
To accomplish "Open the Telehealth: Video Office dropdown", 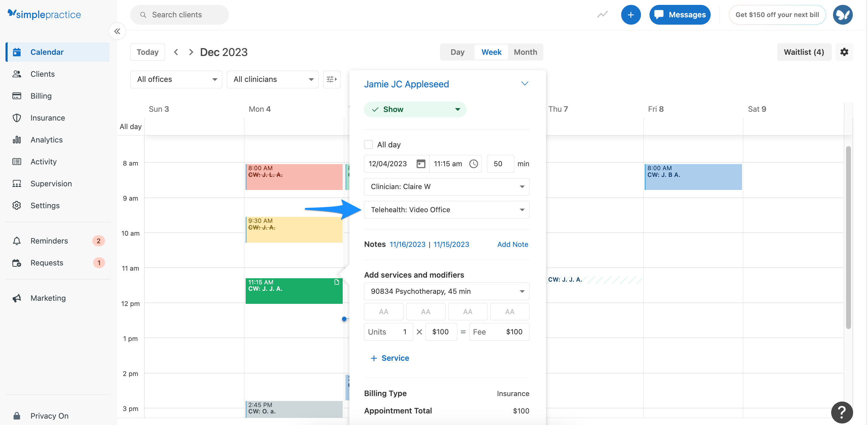I will pos(446,210).
